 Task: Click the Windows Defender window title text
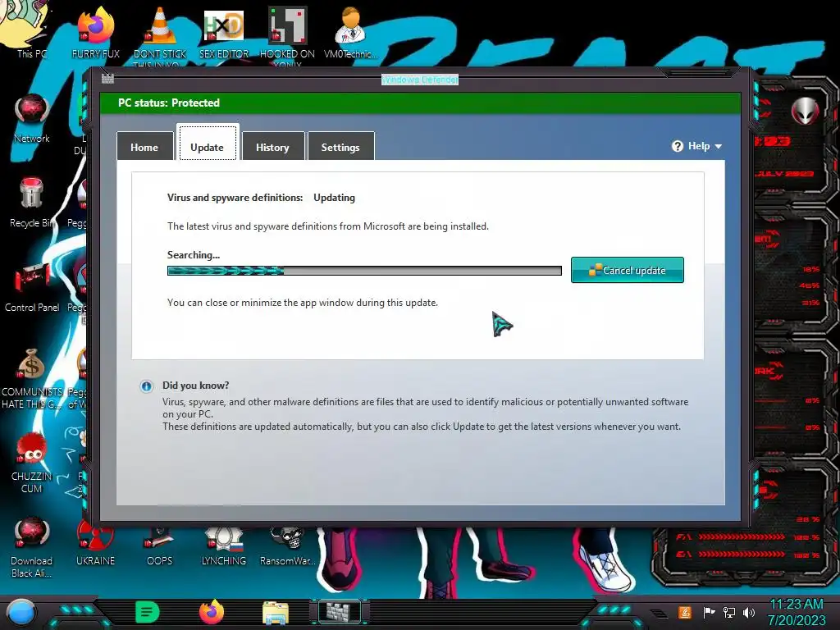coord(420,80)
